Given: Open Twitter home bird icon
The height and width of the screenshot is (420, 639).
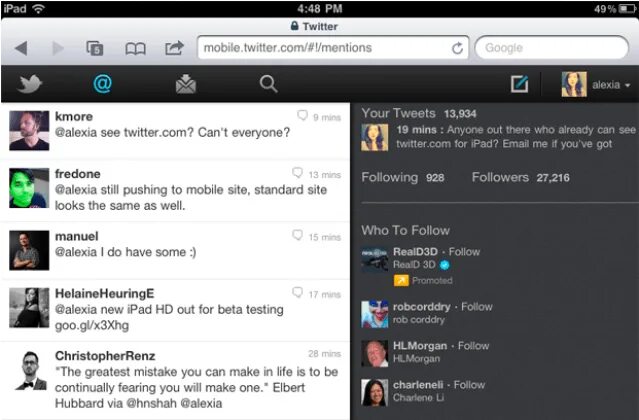Looking at the screenshot, I should (29, 84).
